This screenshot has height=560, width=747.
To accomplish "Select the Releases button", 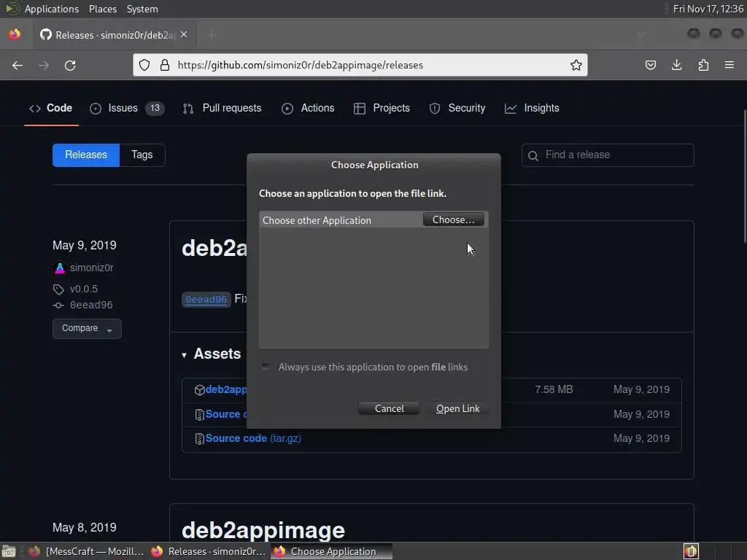I will pos(86,155).
